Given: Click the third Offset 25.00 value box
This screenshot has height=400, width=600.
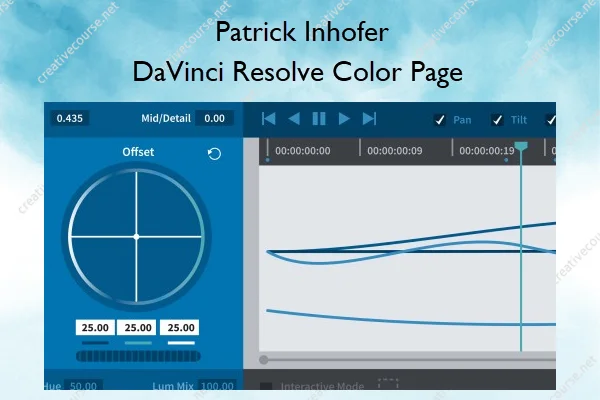Looking at the screenshot, I should [x=180, y=327].
